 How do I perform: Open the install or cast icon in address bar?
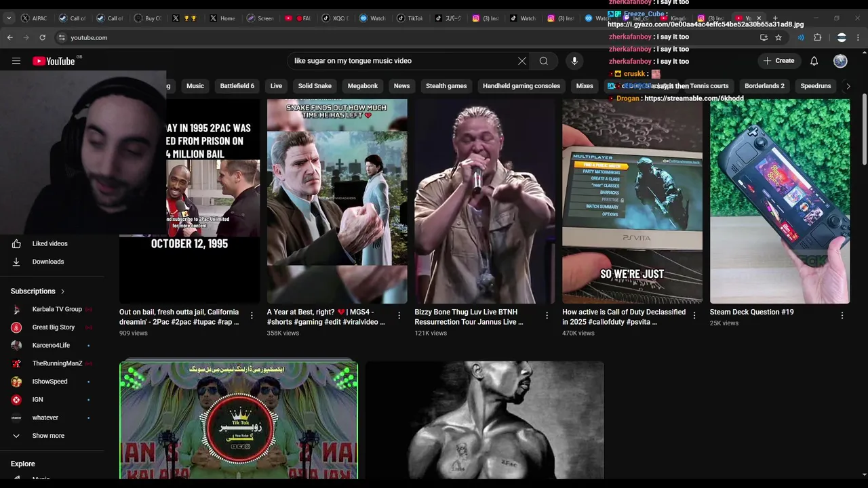point(764,37)
